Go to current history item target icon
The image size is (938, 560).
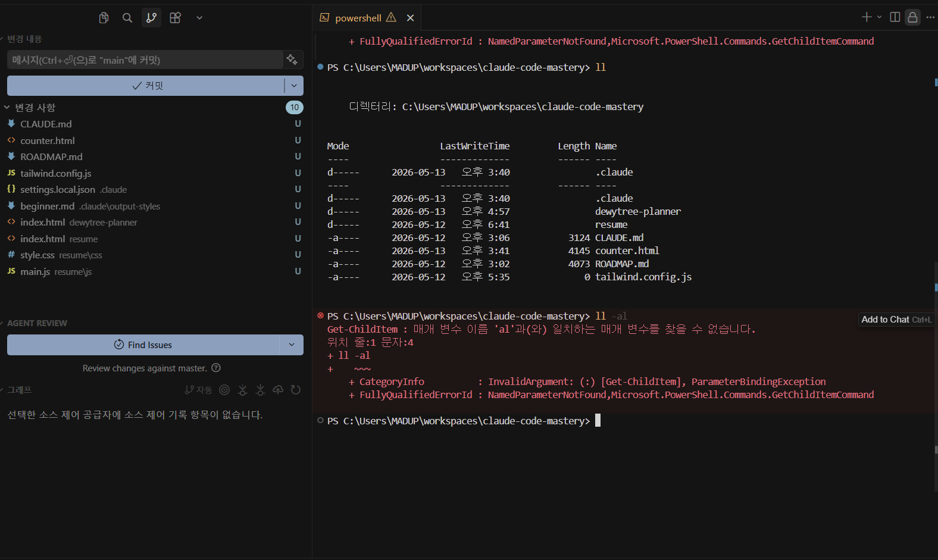tap(224, 390)
